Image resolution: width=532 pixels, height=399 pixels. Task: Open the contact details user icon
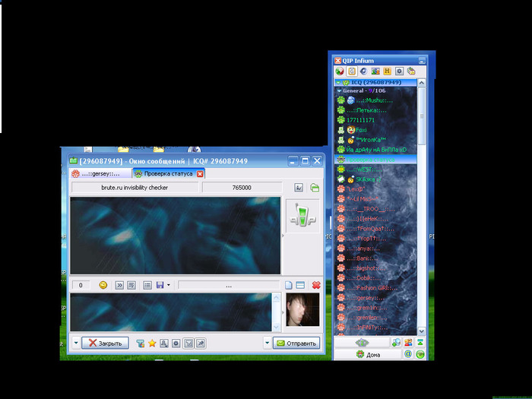pos(164,344)
